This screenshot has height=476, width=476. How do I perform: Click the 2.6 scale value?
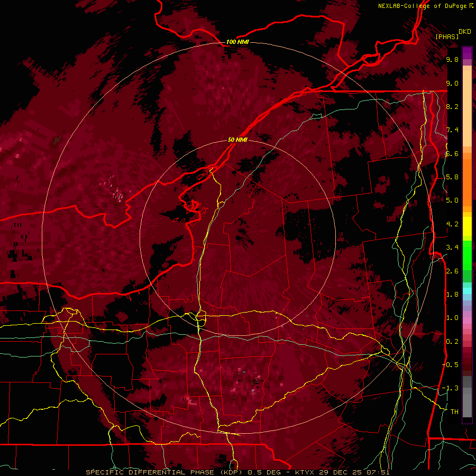tap(452, 271)
